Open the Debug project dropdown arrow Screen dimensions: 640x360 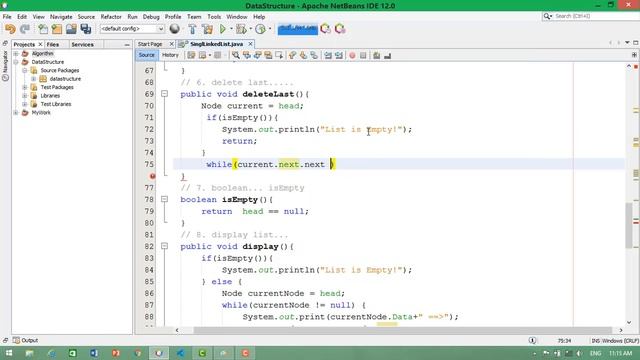(x=250, y=29)
